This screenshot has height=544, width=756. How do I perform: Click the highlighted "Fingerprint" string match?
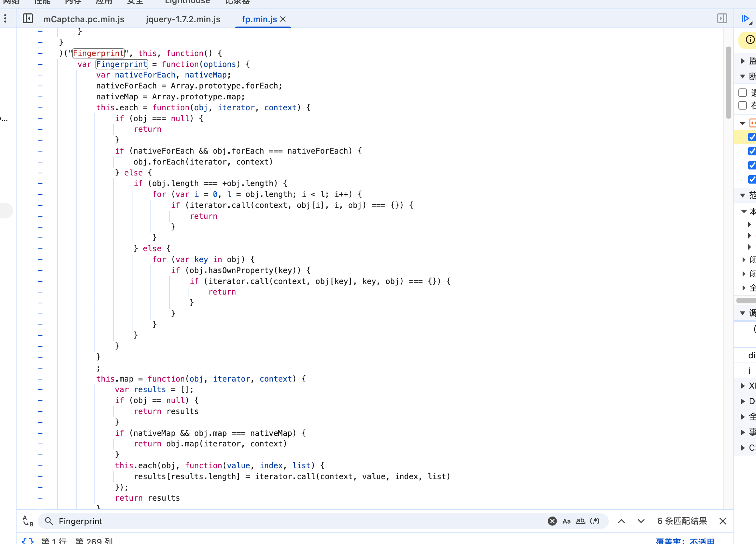(x=98, y=53)
